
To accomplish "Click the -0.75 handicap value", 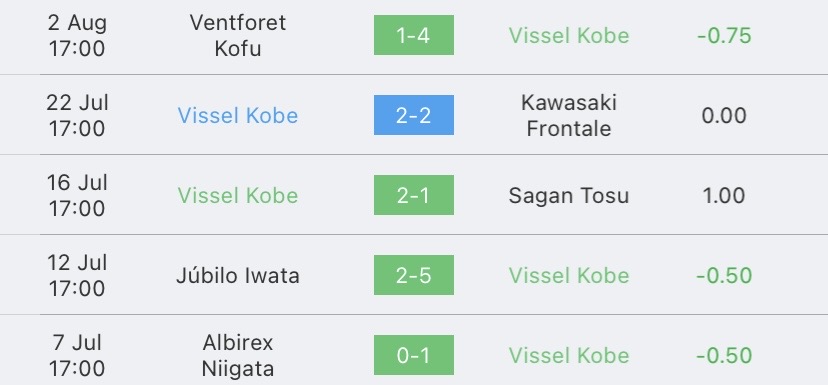I will point(724,36).
